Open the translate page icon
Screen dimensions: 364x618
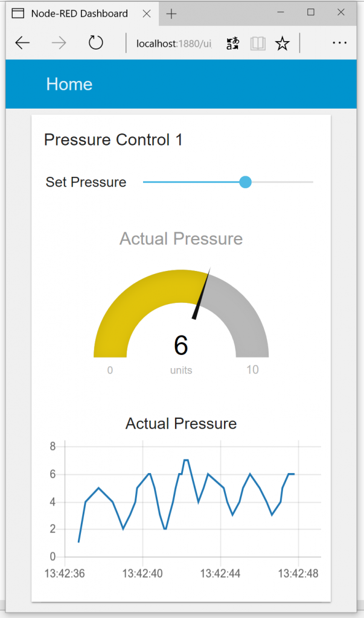coord(233,43)
